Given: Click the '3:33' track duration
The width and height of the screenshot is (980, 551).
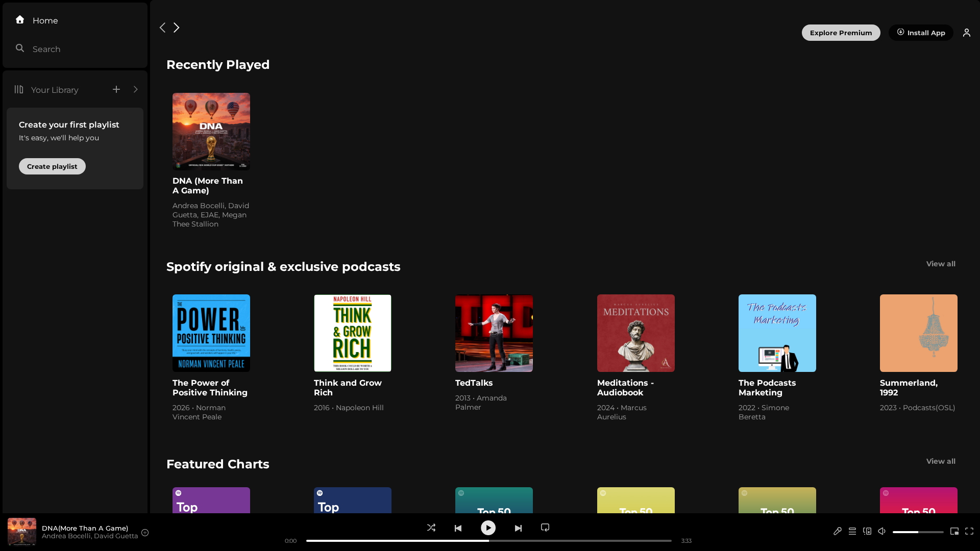Looking at the screenshot, I should 686,541.
